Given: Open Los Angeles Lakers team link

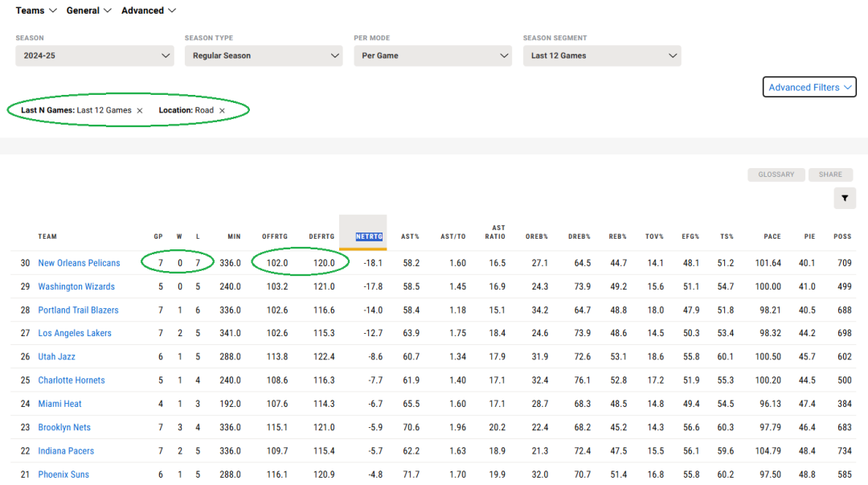Looking at the screenshot, I should 75,333.
